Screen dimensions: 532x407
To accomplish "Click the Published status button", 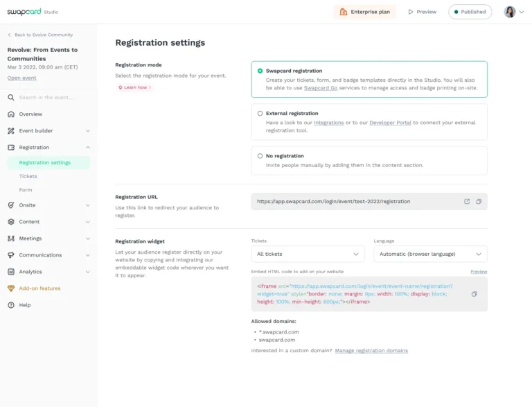I will 470,12.
